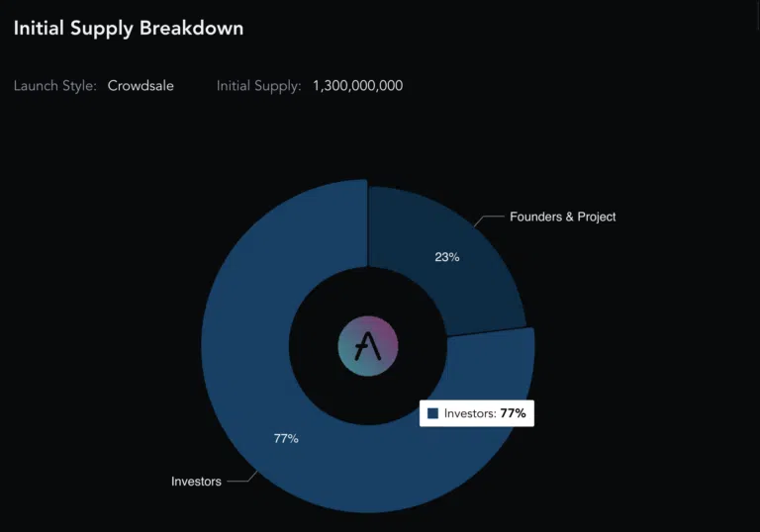The image size is (760, 532).
Task: Click the bold 77% in the tooltip
Action: (x=514, y=413)
